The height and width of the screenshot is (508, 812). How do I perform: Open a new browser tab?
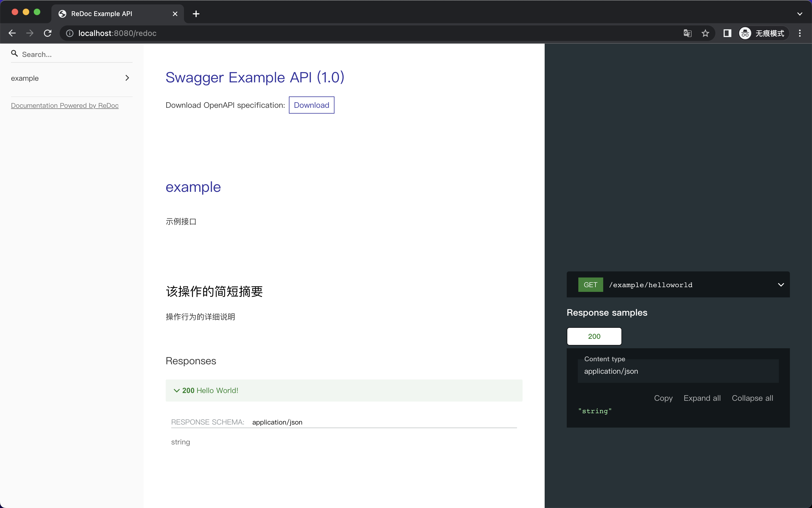(x=196, y=14)
